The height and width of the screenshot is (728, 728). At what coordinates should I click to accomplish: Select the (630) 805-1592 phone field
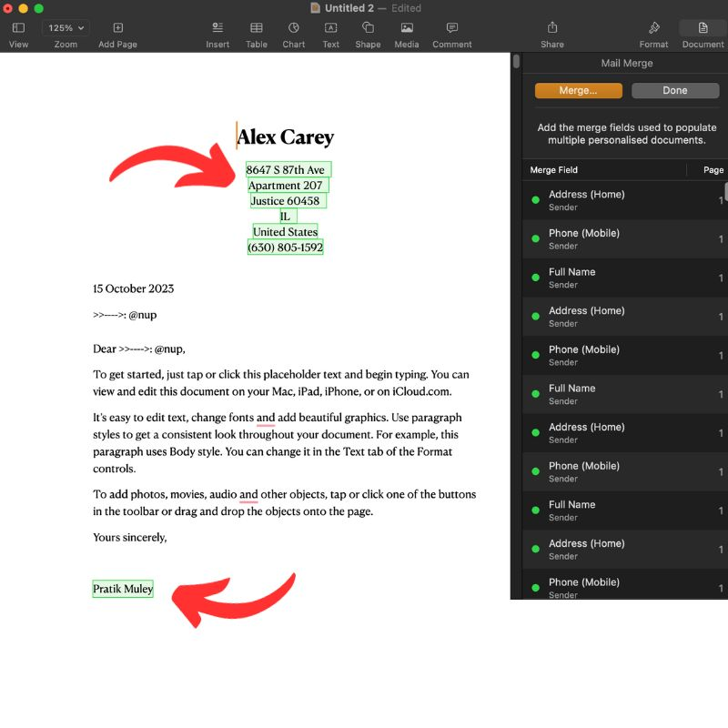[285, 247]
